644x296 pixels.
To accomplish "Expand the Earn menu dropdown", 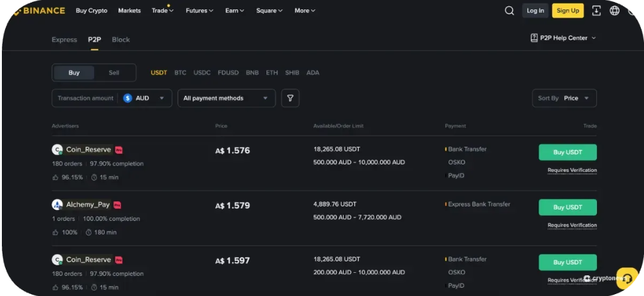I will click(x=235, y=11).
